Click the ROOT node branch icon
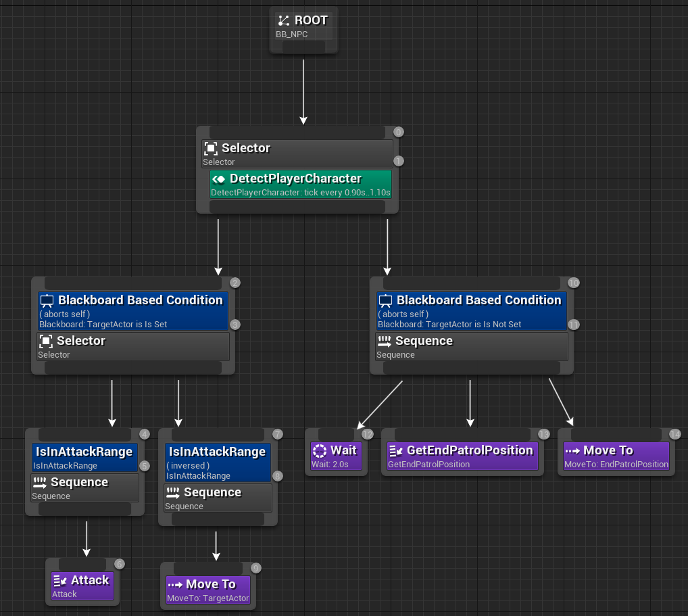The width and height of the screenshot is (688, 616). point(284,21)
